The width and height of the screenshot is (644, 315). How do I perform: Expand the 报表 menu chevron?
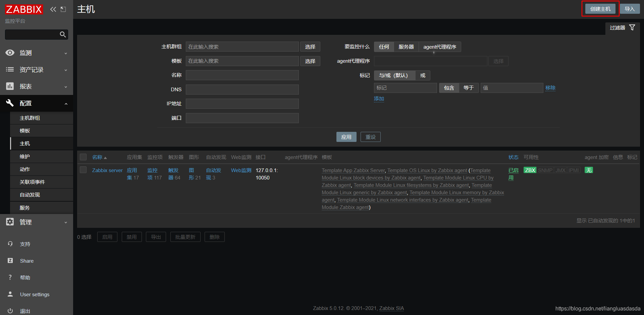tap(66, 87)
